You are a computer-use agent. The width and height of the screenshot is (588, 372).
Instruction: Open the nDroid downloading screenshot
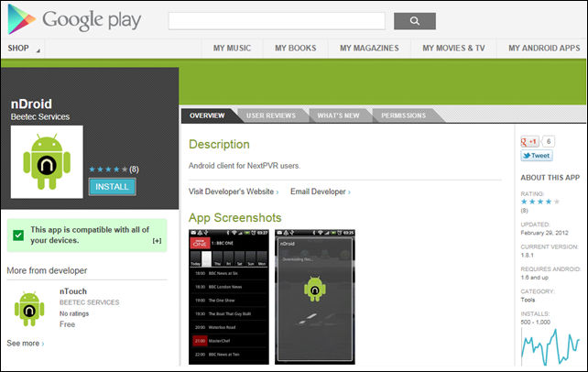[315, 297]
